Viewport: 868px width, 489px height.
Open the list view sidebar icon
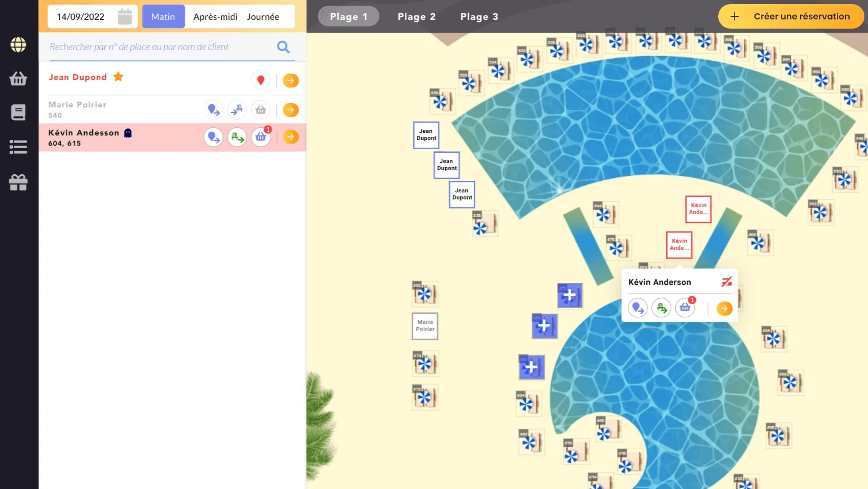click(18, 147)
